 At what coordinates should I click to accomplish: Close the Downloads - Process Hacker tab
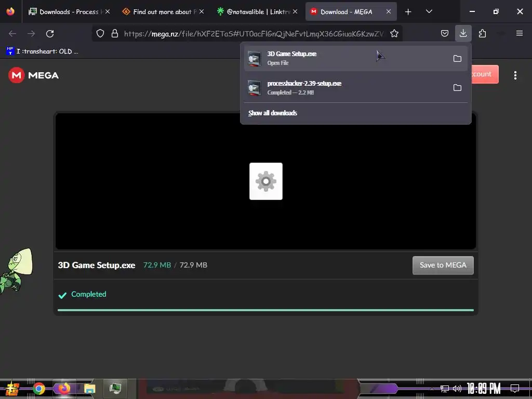click(108, 11)
